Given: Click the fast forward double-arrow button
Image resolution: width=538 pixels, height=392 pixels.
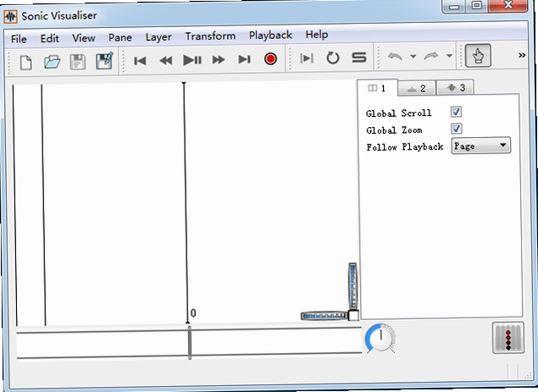Looking at the screenshot, I should tap(219, 59).
